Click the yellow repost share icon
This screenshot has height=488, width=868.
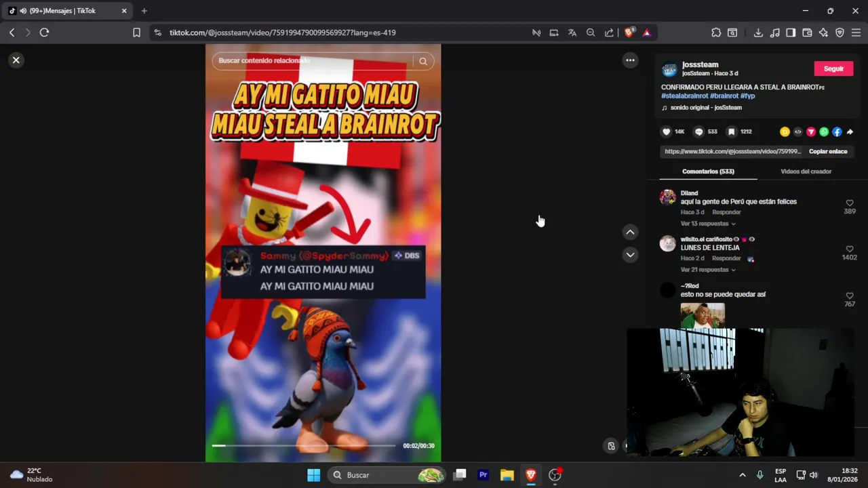(x=785, y=132)
